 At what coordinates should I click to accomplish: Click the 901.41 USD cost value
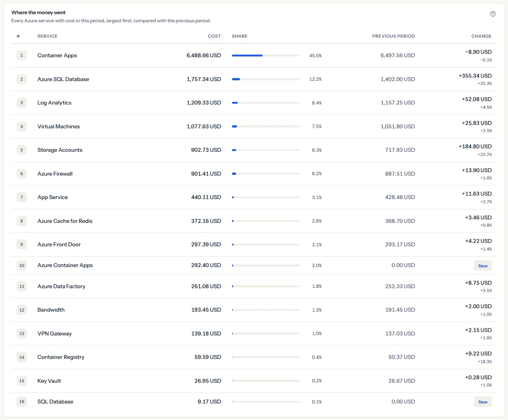tap(206, 174)
